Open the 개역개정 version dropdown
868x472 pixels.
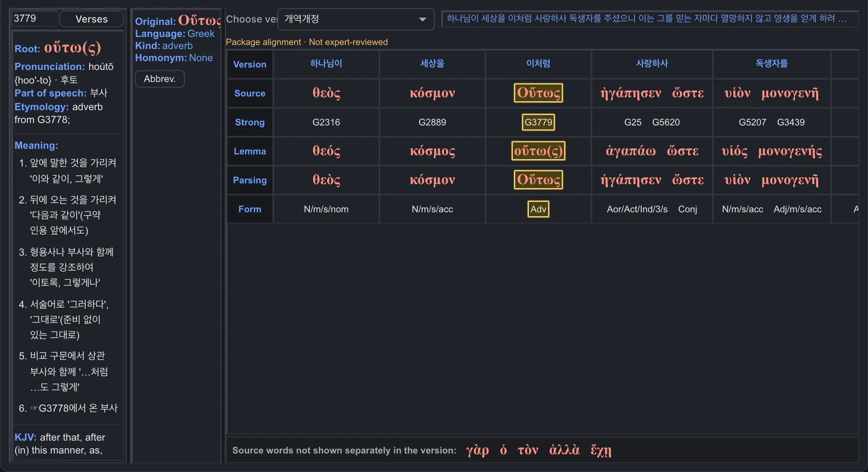pos(356,19)
